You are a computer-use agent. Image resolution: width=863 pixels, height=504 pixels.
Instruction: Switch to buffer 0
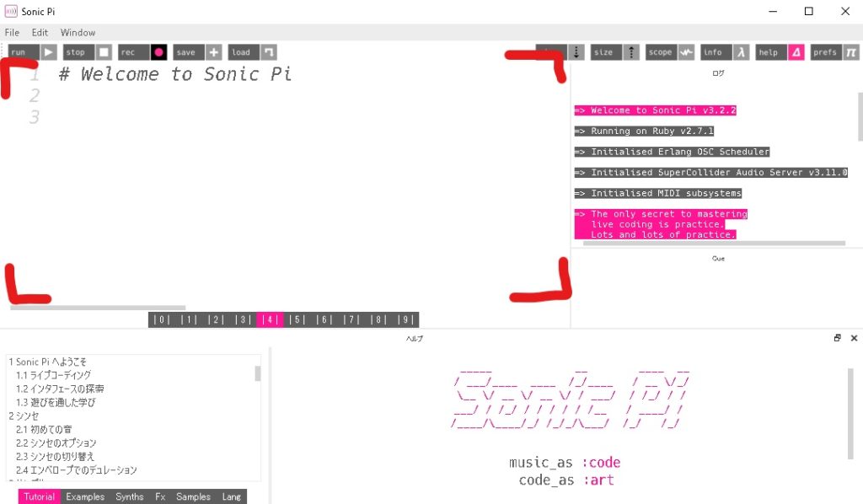(161, 319)
